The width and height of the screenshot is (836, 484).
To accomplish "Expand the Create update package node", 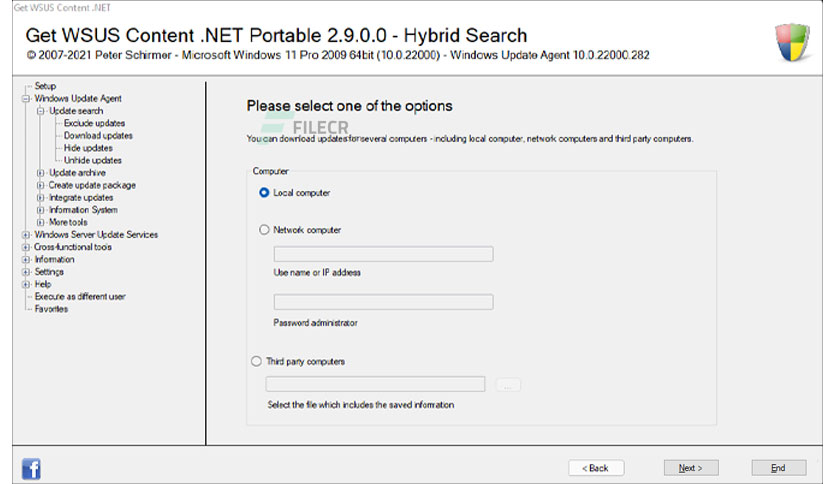I will tap(41, 185).
